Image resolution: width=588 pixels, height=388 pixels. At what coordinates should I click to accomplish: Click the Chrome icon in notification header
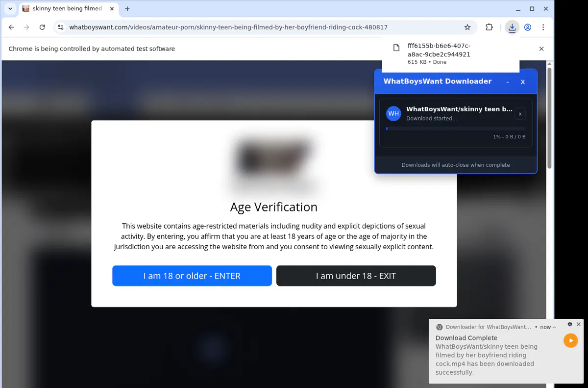coord(440,327)
